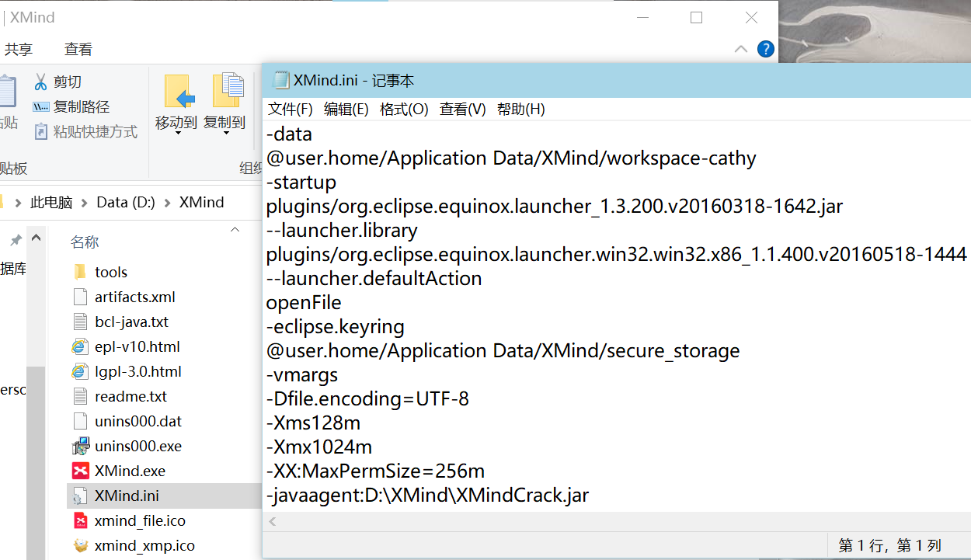Viewport: 971px width, 560px height.
Task: Select the readme.txt file icon
Action: (x=80, y=396)
